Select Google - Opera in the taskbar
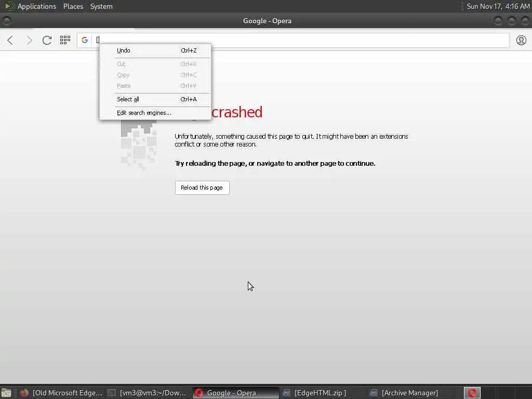Screen dimensions: 532x399 236,393
